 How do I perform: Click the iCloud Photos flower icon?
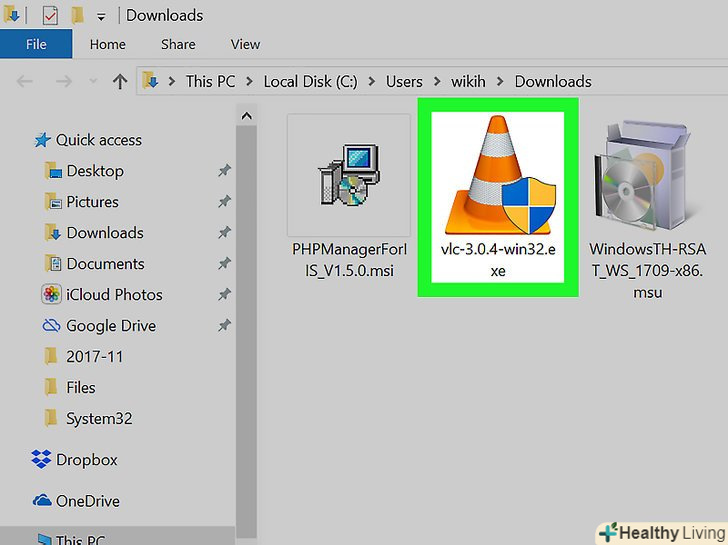coord(51,294)
